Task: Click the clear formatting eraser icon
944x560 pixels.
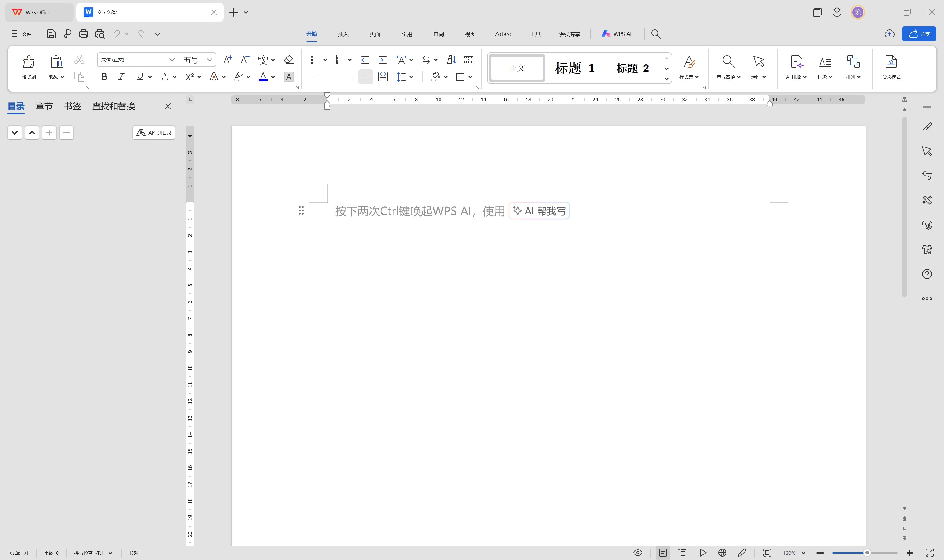Action: pos(289,60)
